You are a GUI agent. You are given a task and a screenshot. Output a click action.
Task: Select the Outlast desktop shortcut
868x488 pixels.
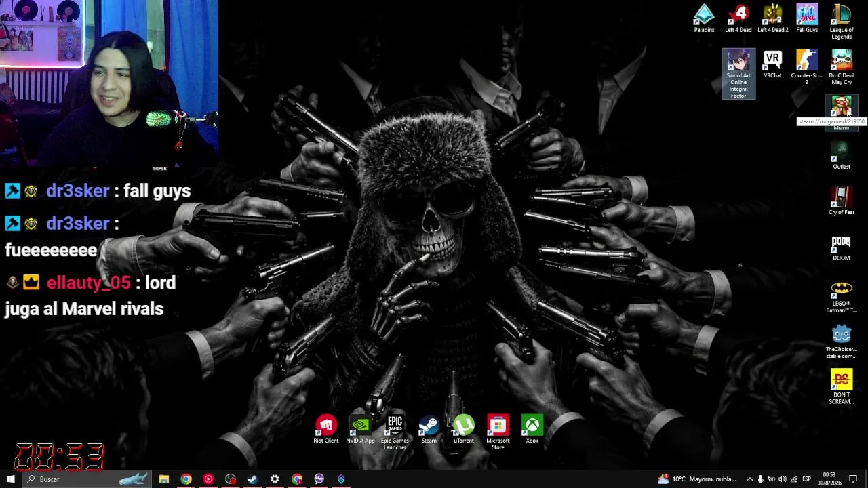(842, 155)
